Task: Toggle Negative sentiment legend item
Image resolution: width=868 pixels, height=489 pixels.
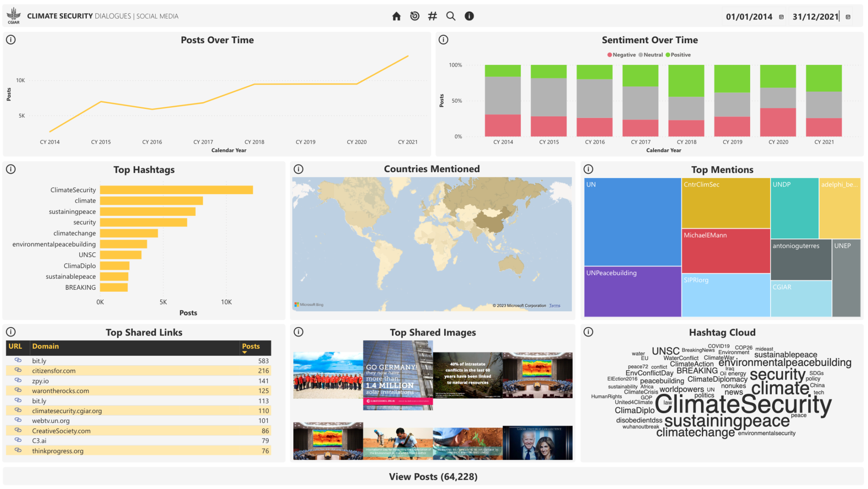Action: click(x=621, y=55)
